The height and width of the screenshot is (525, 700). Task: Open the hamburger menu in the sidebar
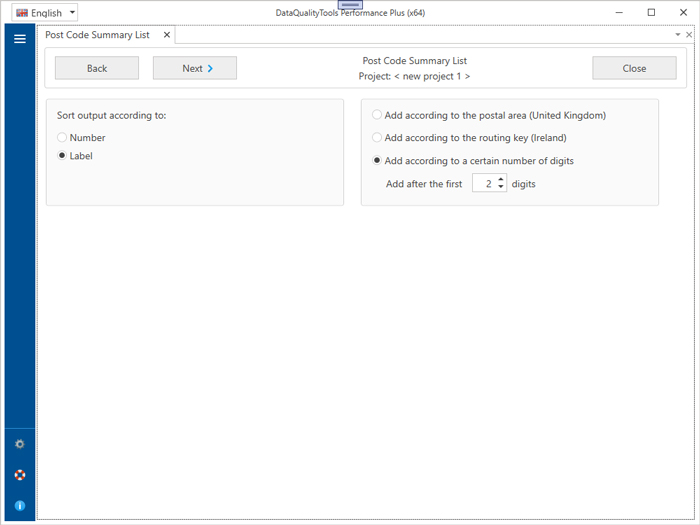19,39
